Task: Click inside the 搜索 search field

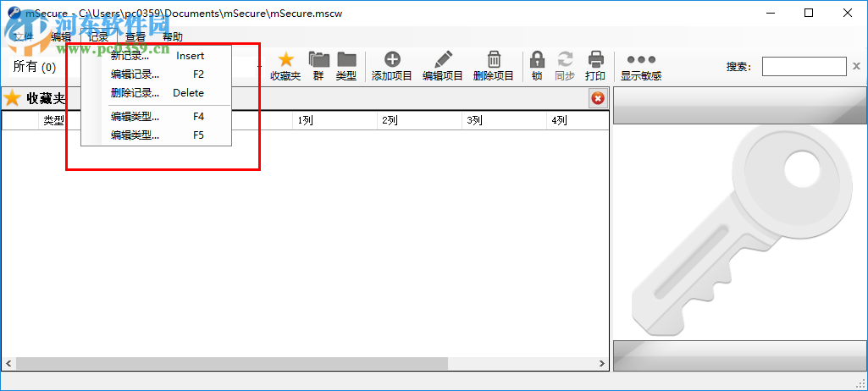Action: (x=804, y=66)
